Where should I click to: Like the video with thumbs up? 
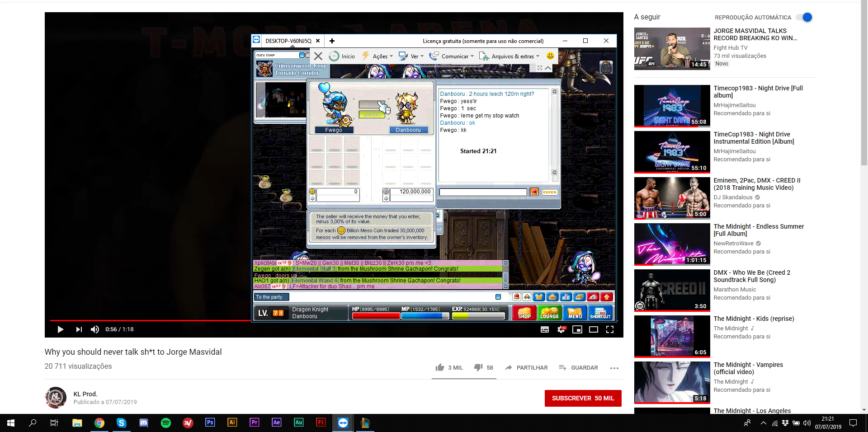click(x=440, y=367)
